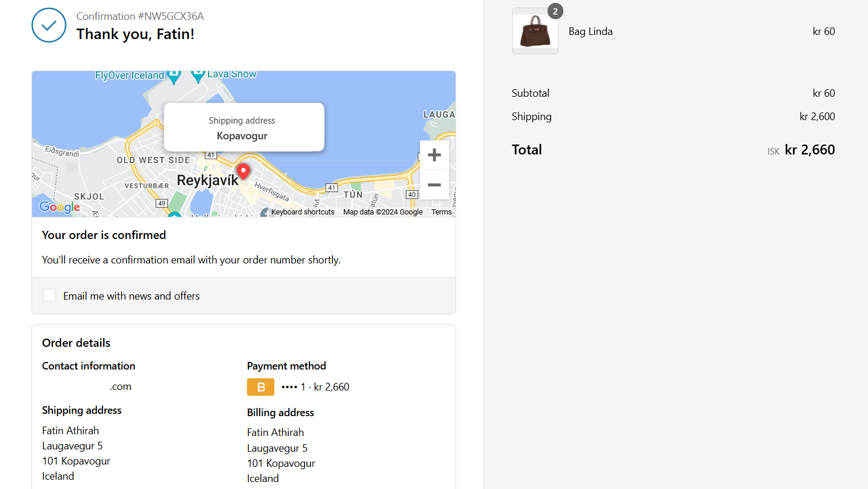The height and width of the screenshot is (489, 868).
Task: Click the blue order confirmed checkmark icon
Action: point(49,25)
